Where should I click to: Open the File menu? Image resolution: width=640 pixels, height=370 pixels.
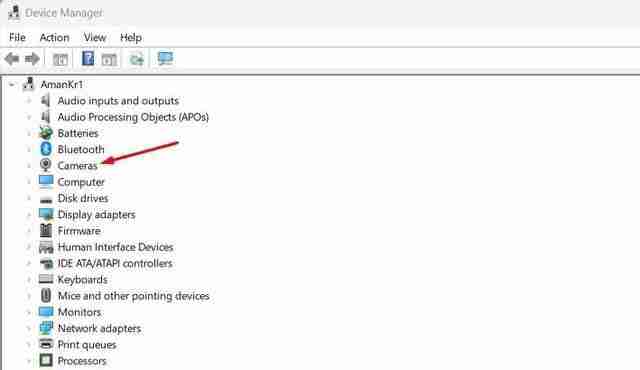17,38
